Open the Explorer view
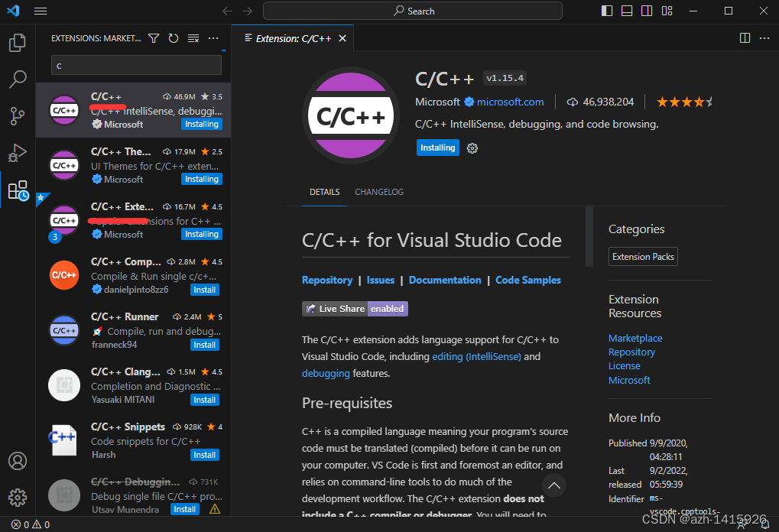 click(x=17, y=43)
